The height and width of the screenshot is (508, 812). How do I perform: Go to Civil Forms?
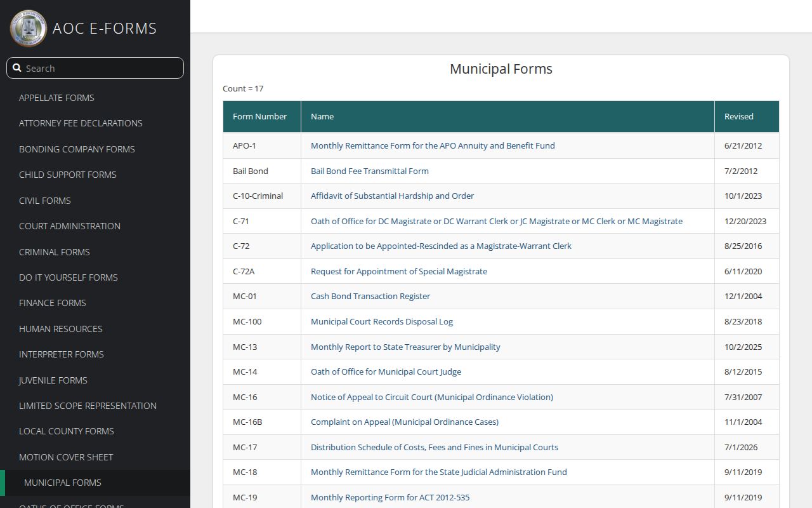45,201
